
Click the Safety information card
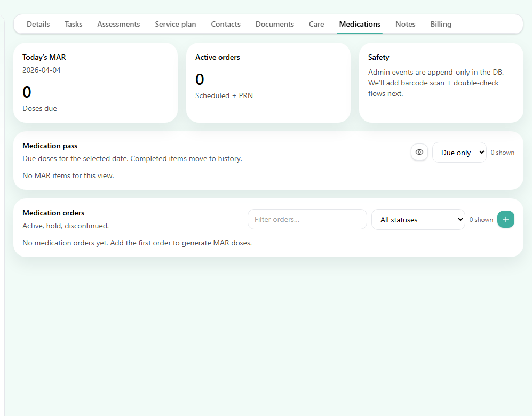441,83
